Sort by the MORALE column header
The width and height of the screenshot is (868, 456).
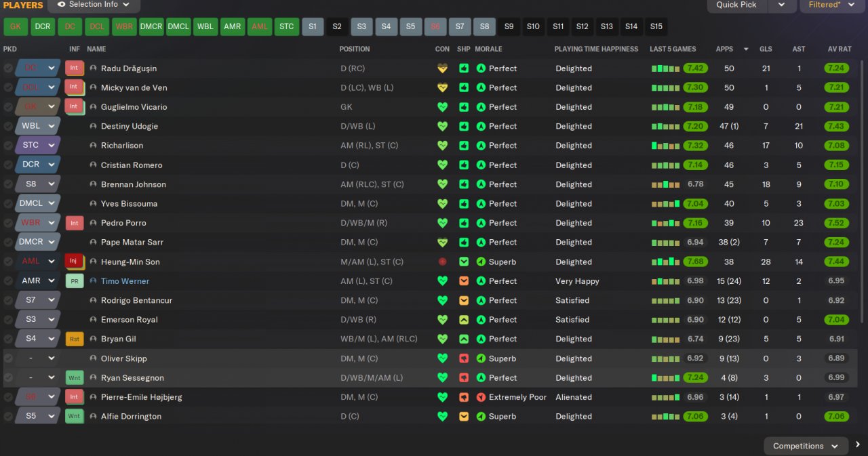click(x=488, y=49)
